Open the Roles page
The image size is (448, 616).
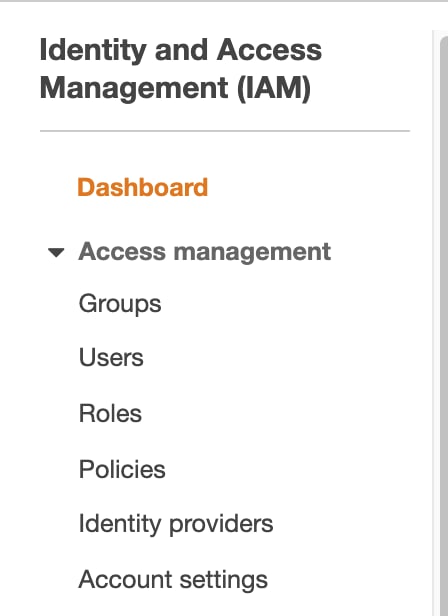pos(110,413)
